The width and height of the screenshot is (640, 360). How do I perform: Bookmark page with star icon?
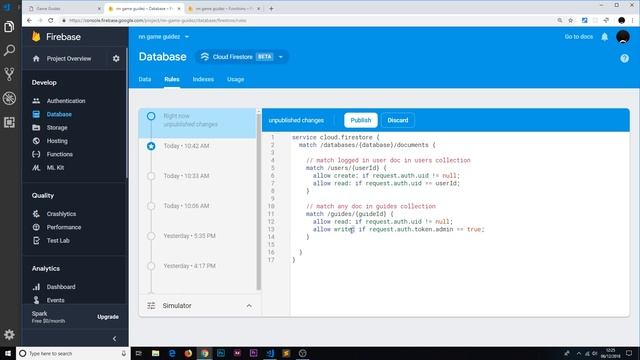571,20
